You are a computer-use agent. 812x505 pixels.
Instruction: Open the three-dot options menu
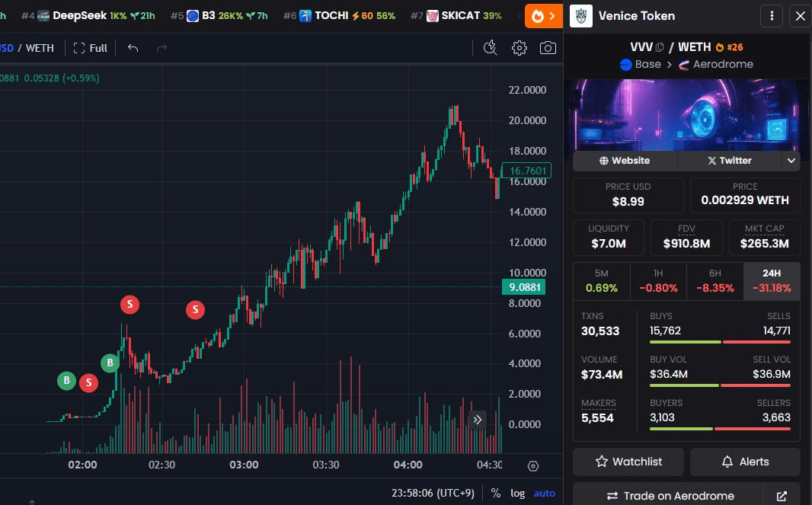tap(772, 16)
